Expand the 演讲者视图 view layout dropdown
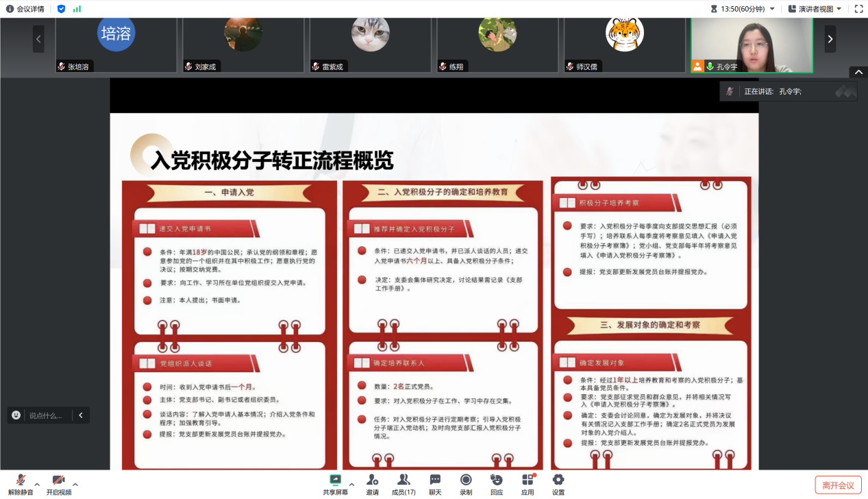 (815, 9)
